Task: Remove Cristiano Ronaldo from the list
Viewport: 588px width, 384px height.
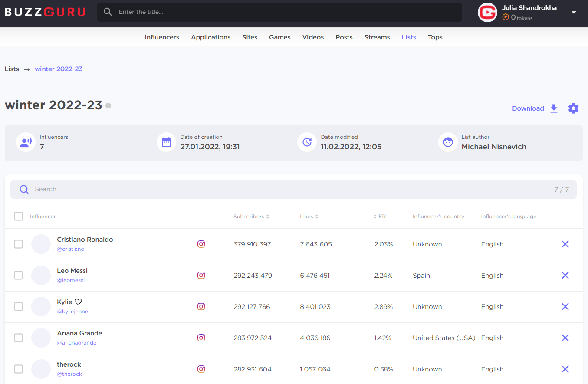Action: pyautogui.click(x=565, y=244)
